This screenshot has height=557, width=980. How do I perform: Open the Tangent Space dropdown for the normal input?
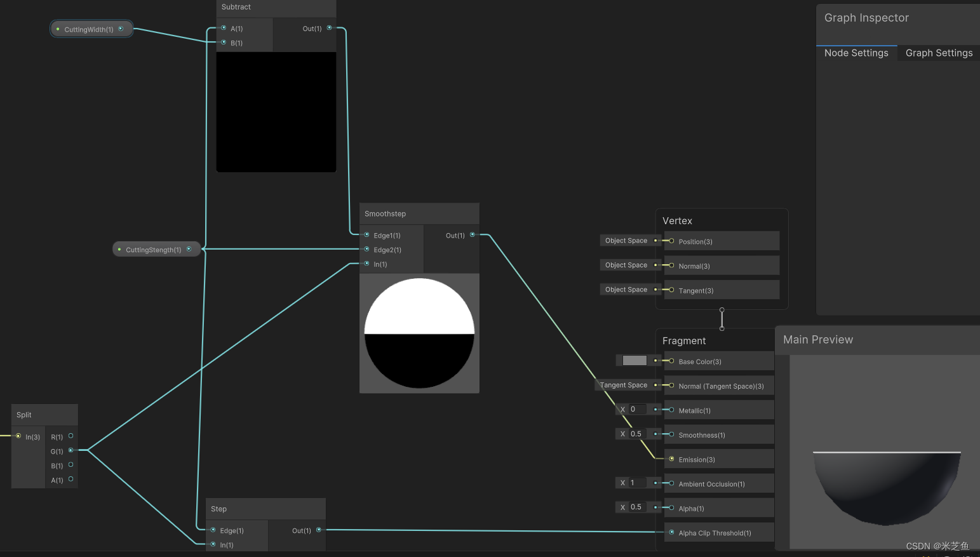pyautogui.click(x=625, y=385)
